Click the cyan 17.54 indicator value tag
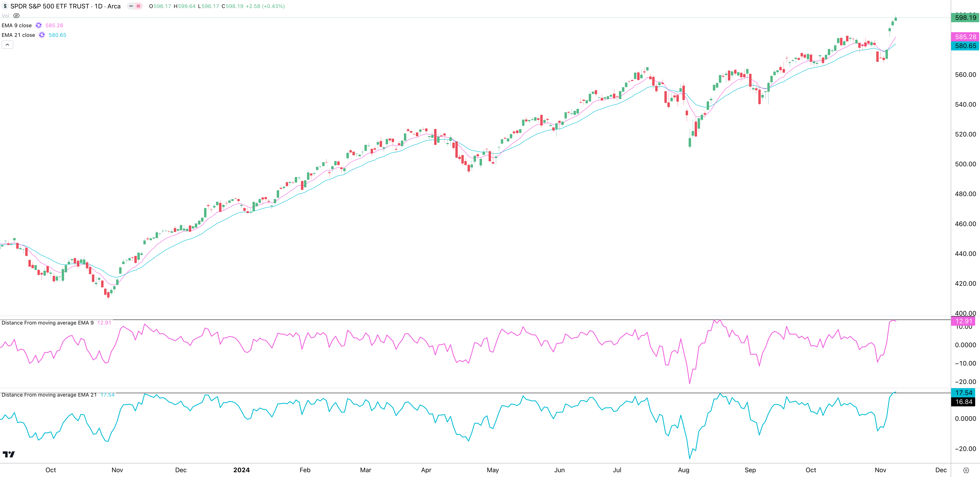Viewport: 980px width, 477px height. 963,393
